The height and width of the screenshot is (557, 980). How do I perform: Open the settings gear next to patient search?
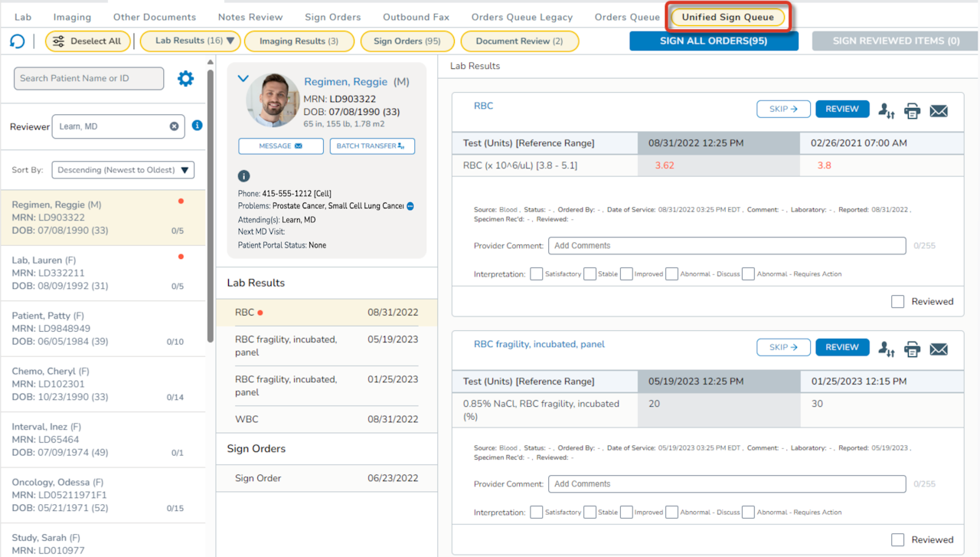pos(185,78)
